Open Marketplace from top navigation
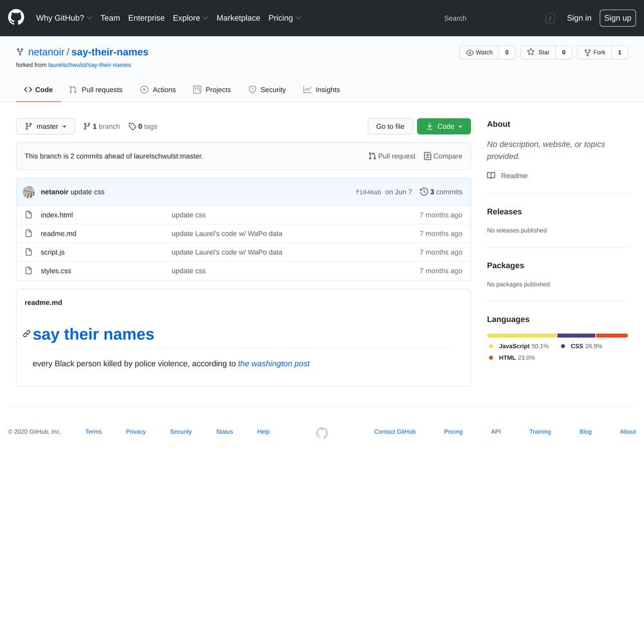Image resolution: width=644 pixels, height=644 pixels. coord(238,18)
